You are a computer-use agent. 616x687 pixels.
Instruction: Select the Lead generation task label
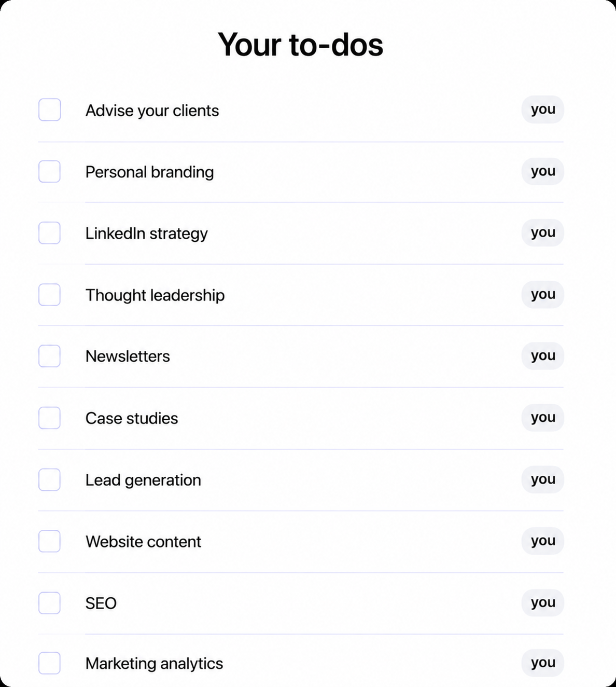[143, 480]
